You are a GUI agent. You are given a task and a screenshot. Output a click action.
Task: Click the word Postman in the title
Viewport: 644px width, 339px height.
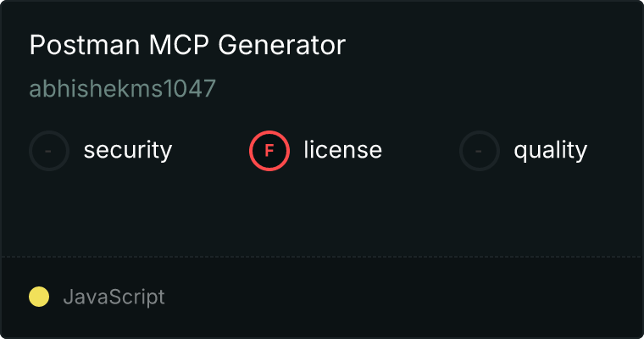point(85,45)
